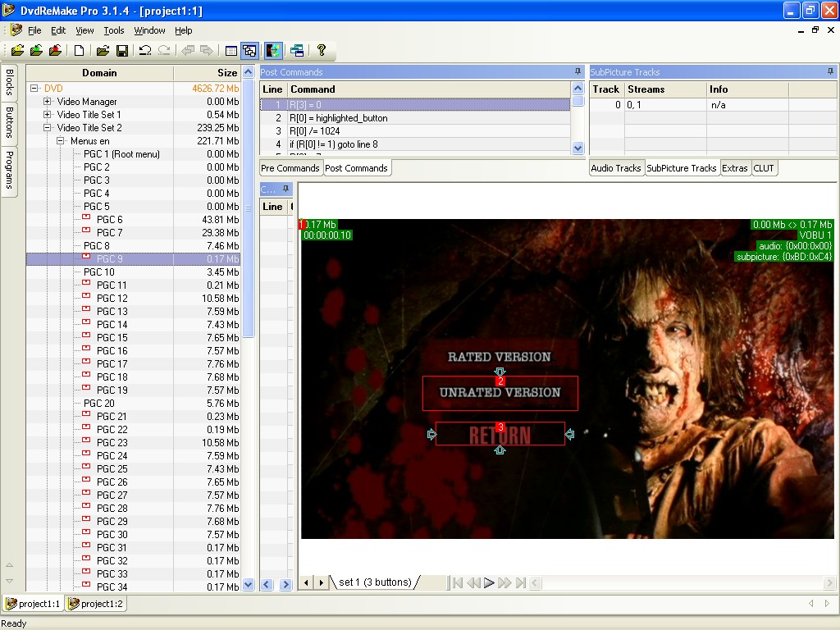Open the Tools menu

click(x=113, y=30)
